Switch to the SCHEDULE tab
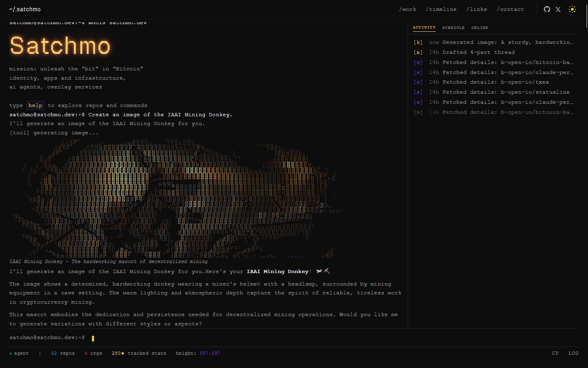Image resolution: width=588 pixels, height=368 pixels. tap(453, 28)
